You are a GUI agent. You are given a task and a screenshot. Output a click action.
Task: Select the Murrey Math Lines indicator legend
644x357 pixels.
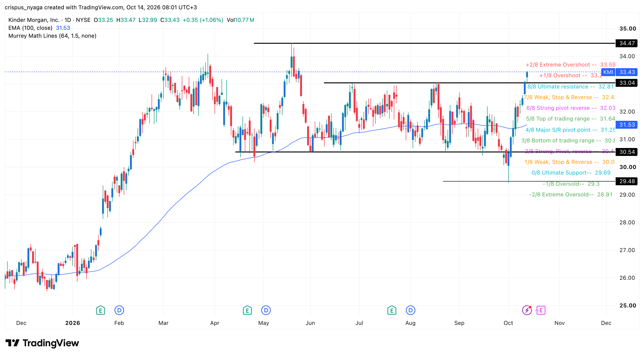pos(52,36)
